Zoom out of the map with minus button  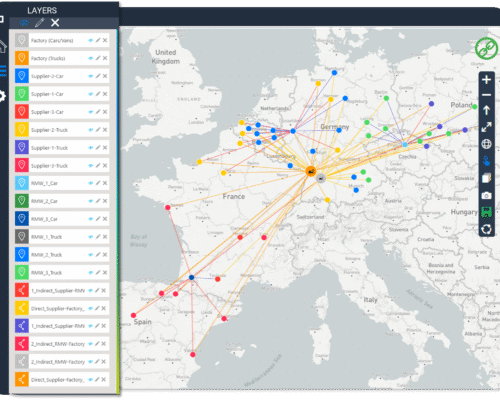click(486, 95)
